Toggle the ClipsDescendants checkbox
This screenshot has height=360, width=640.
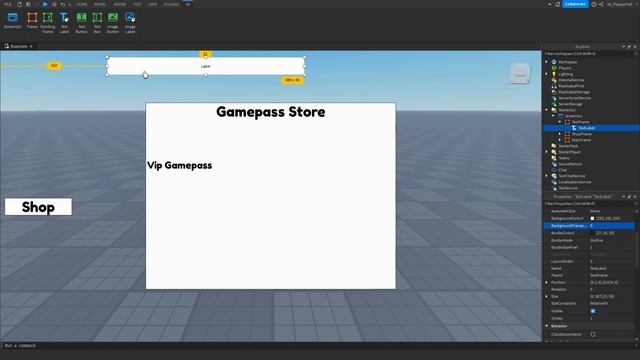[593, 334]
